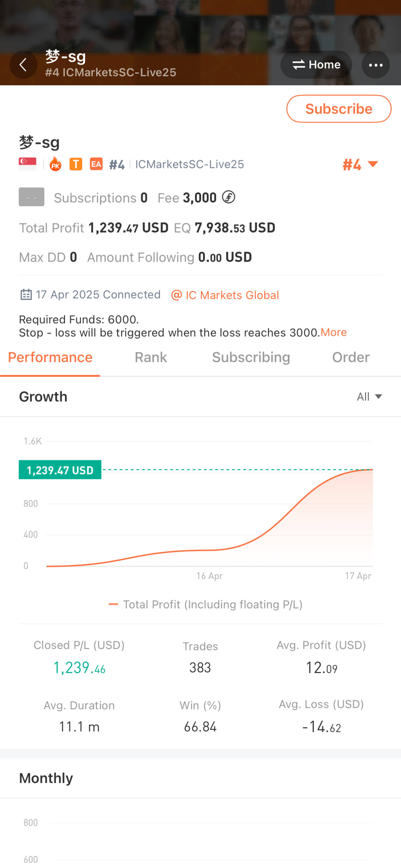Open the IC Markets Global link

coord(225,295)
